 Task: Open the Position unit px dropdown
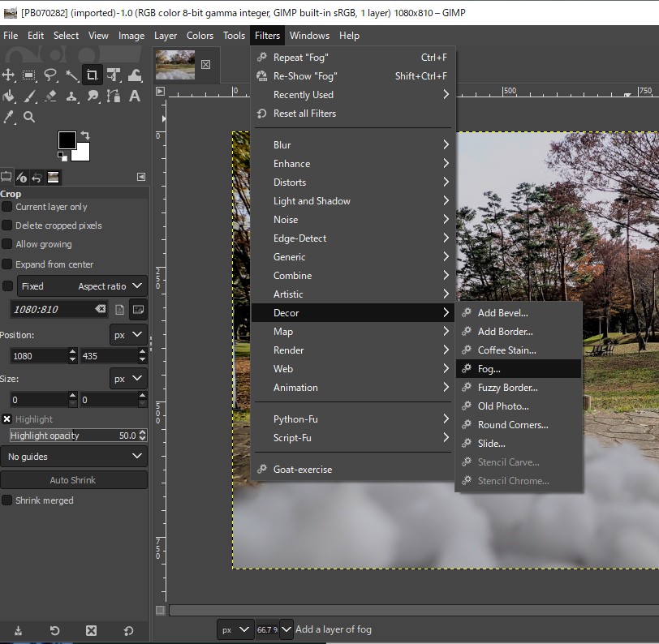pyautogui.click(x=128, y=335)
